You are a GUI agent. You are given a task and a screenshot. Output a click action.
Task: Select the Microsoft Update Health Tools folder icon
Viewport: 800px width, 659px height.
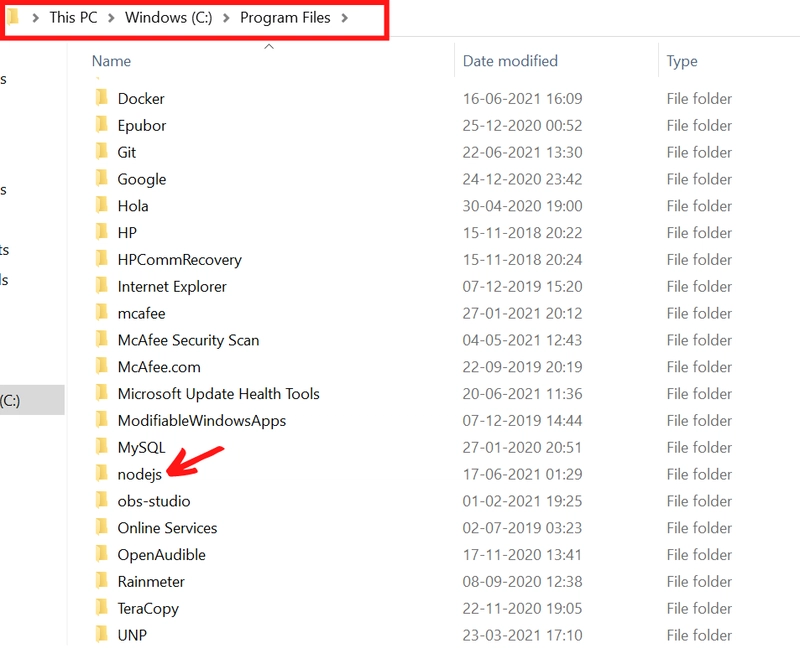coord(102,393)
